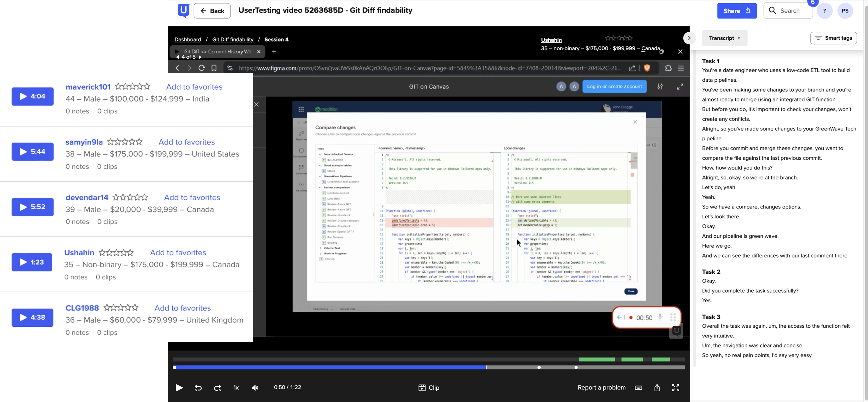Enter fullscreen mode on the video player
868x402 pixels.
(675, 388)
